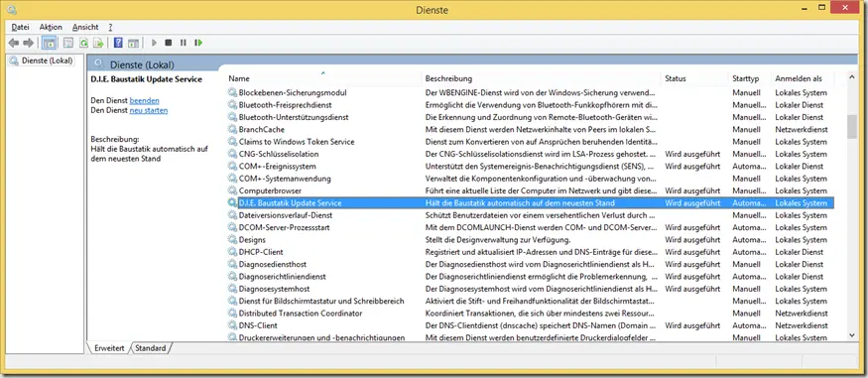Viewport: 868px width, 378px height.
Task: Go back with the toolbar Back arrow
Action: (13, 43)
